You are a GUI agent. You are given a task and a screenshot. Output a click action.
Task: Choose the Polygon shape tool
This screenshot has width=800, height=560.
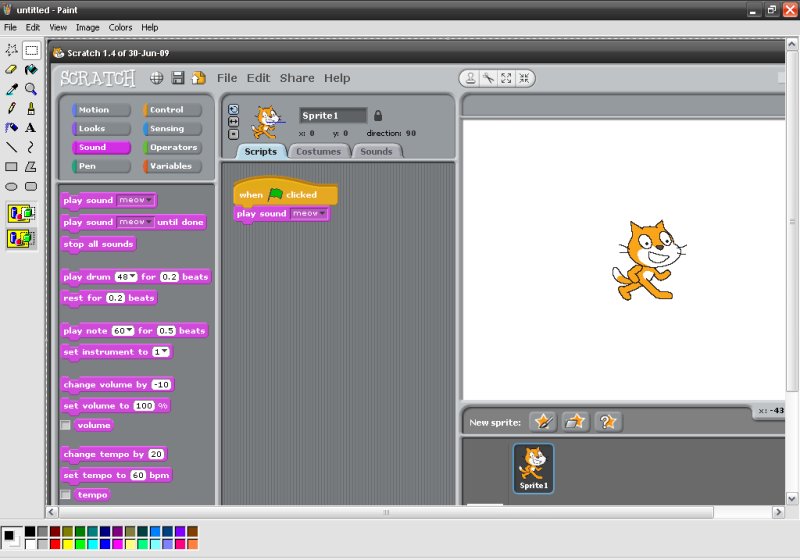coord(31,167)
